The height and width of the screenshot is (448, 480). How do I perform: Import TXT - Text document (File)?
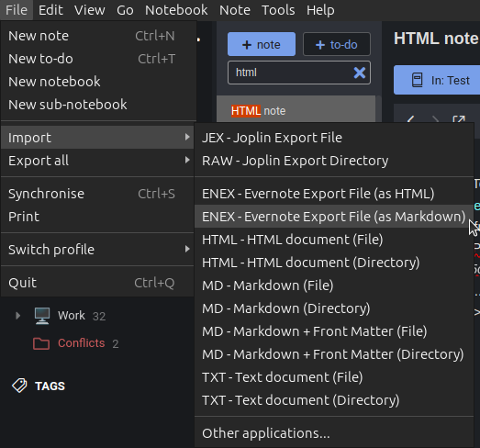[x=334, y=377]
